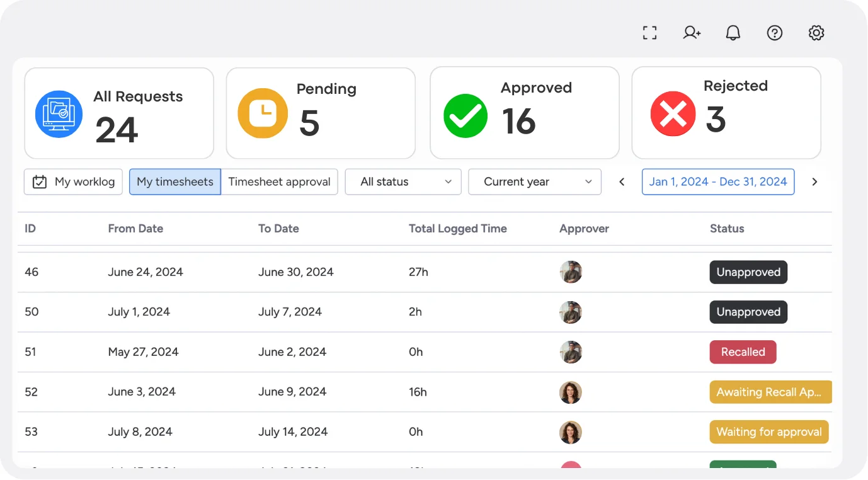Click the Jan 1 - Dec 31 date range
868x480 pixels.
[717, 181]
